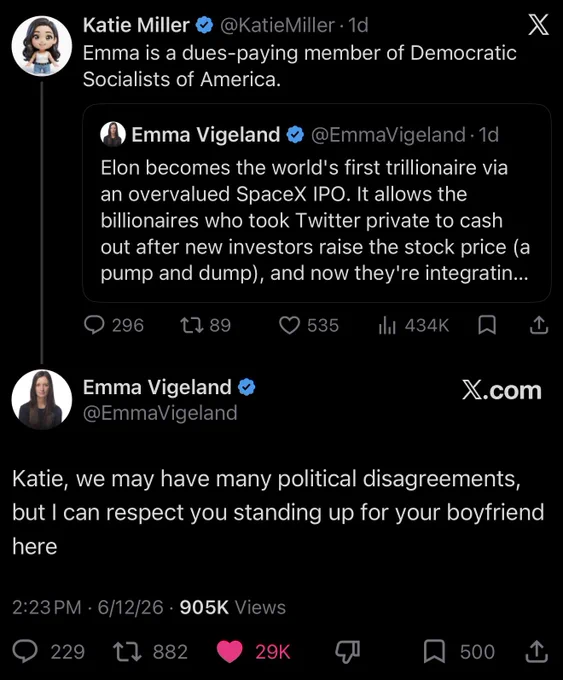Open reply icon on Katie Miller's post
The width and height of the screenshot is (563, 680).
click(94, 325)
